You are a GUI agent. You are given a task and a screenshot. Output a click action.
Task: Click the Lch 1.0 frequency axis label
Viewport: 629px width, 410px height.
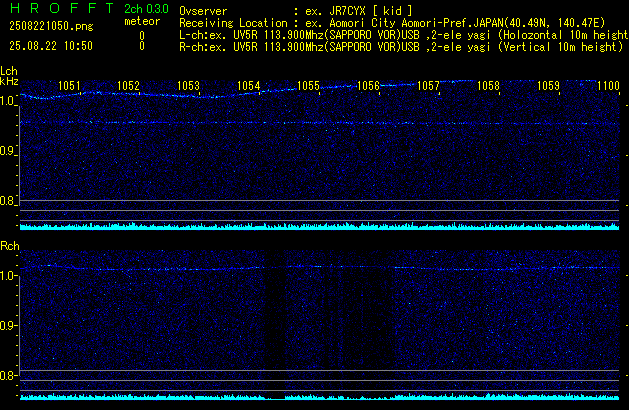pyautogui.click(x=8, y=101)
